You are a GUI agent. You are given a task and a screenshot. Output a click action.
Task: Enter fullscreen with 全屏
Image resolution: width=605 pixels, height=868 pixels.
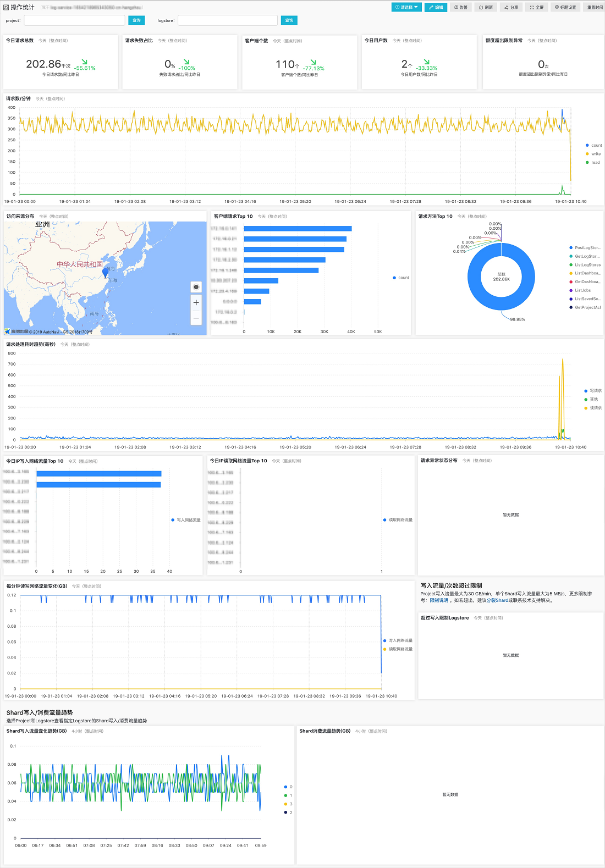coord(537,7)
